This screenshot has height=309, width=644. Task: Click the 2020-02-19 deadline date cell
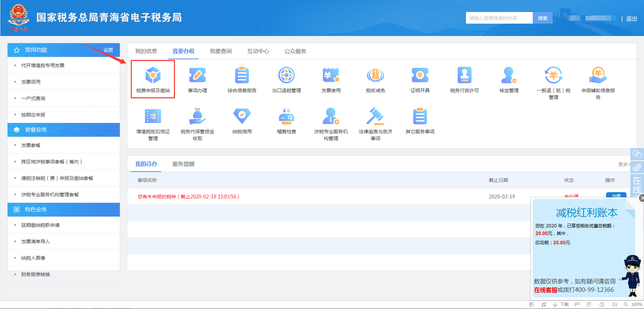pyautogui.click(x=502, y=197)
